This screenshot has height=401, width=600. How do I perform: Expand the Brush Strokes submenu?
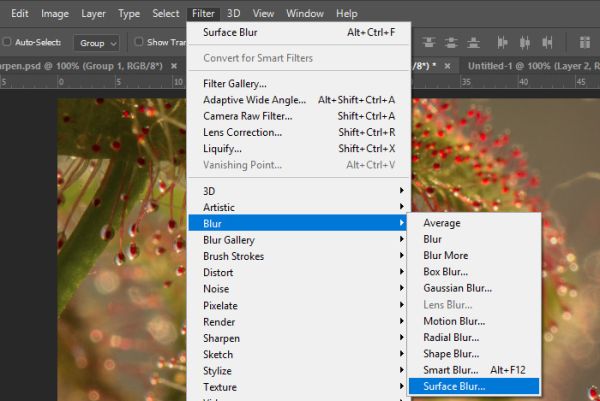pyautogui.click(x=297, y=256)
